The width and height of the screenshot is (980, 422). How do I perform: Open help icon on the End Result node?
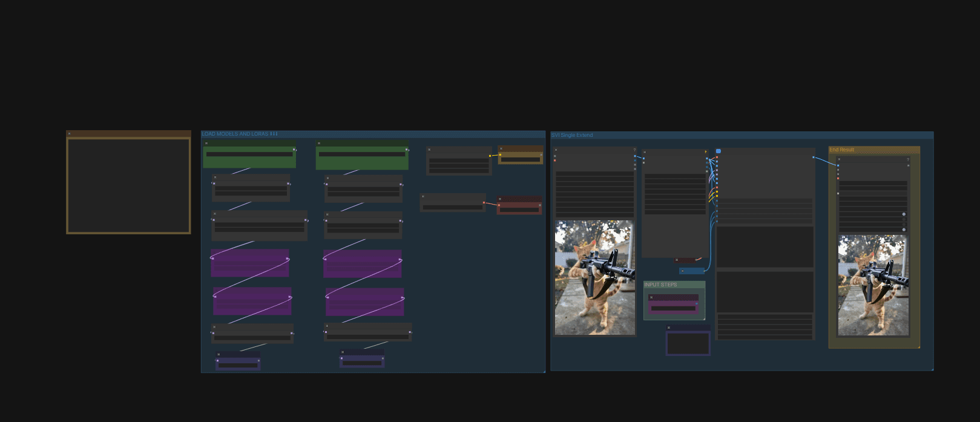[908, 159]
